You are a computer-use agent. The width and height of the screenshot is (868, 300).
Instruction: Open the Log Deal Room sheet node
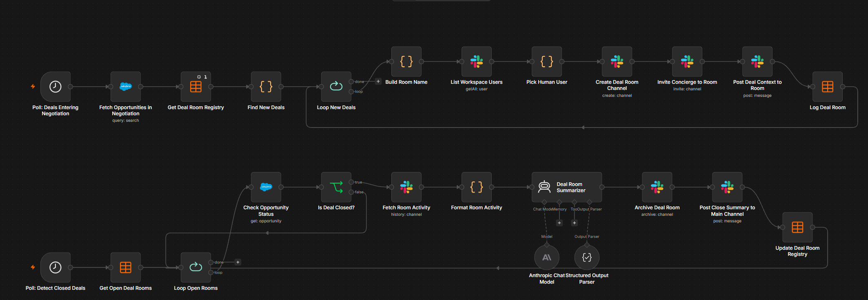828,87
